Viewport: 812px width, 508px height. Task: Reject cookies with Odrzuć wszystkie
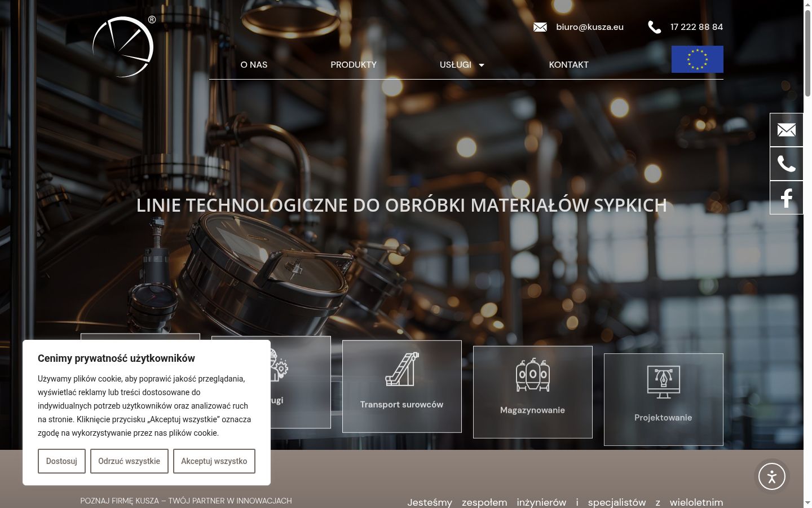point(129,461)
